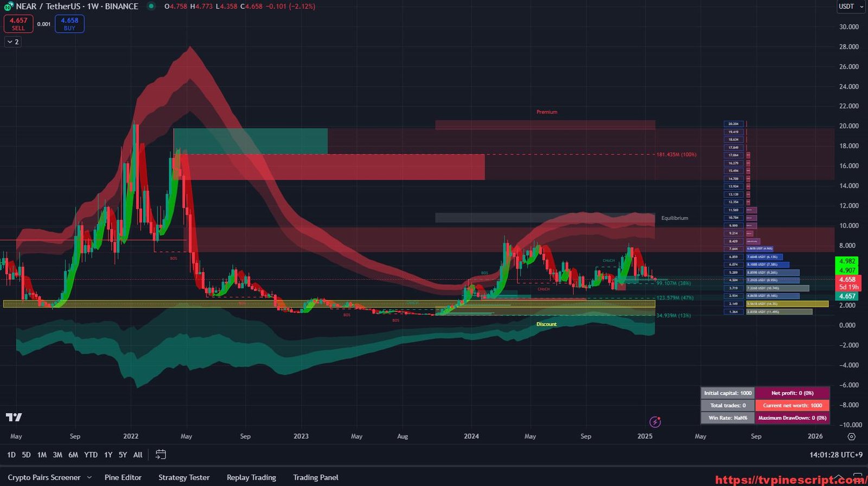This screenshot has width=868, height=486.
Task: Select the 1D time range
Action: coord(11,455)
